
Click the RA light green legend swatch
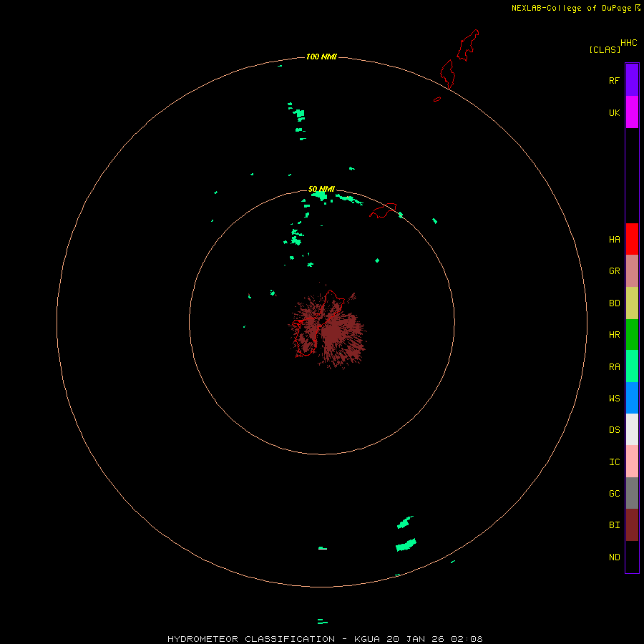(632, 366)
